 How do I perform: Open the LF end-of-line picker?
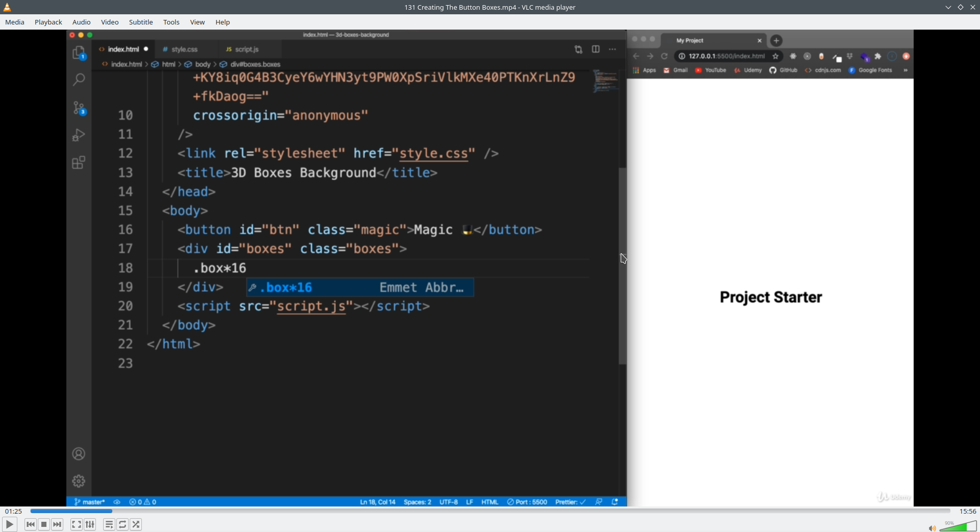coord(470,502)
